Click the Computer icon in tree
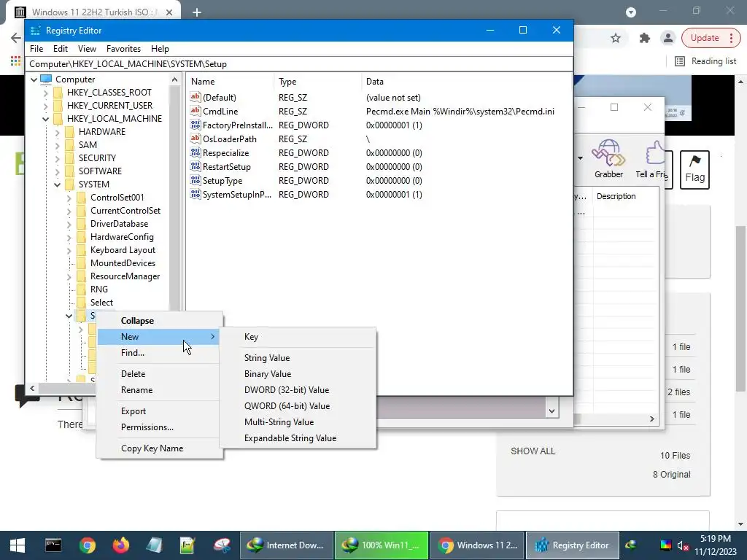747x560 pixels. pyautogui.click(x=46, y=79)
